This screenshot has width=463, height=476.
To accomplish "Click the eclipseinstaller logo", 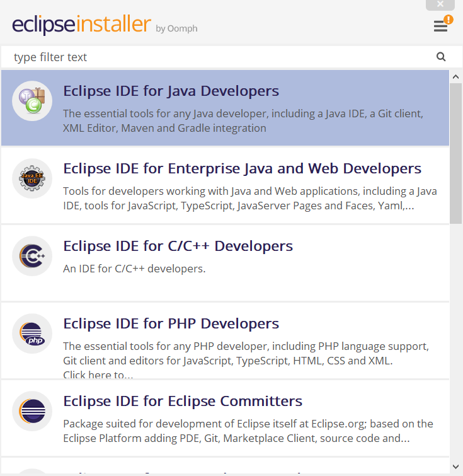I will click(x=81, y=25).
